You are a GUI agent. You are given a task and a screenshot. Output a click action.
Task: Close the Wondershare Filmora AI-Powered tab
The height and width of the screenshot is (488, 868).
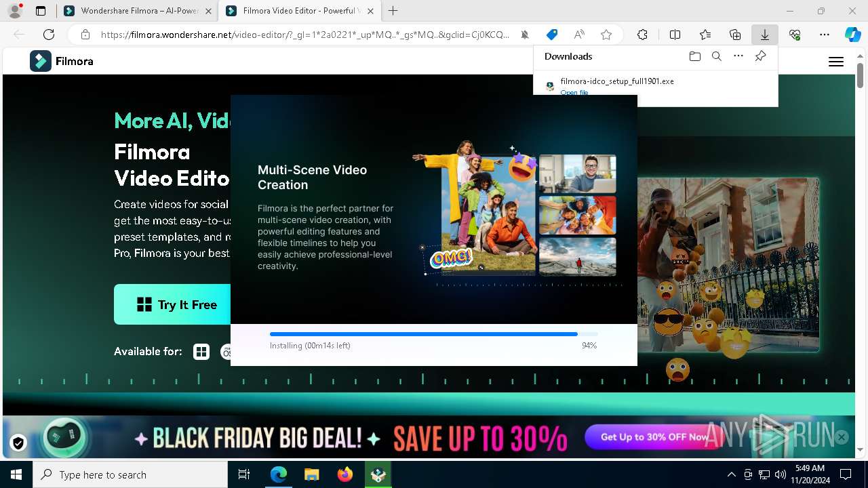[208, 11]
